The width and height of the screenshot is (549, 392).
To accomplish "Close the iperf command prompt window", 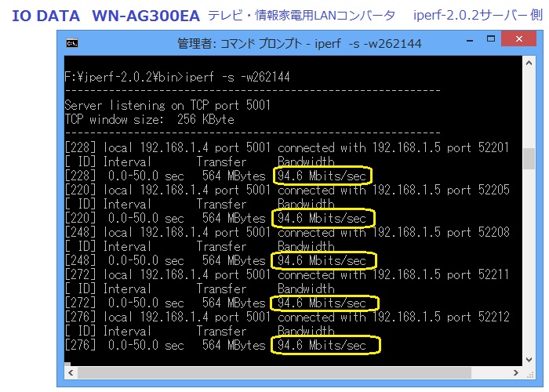I will (x=519, y=39).
